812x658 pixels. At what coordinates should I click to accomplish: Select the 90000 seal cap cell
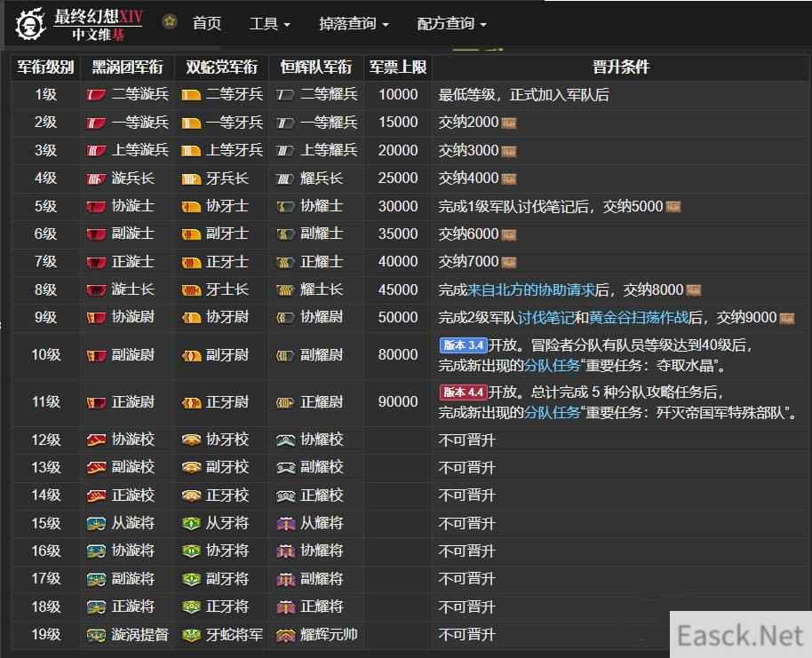398,402
